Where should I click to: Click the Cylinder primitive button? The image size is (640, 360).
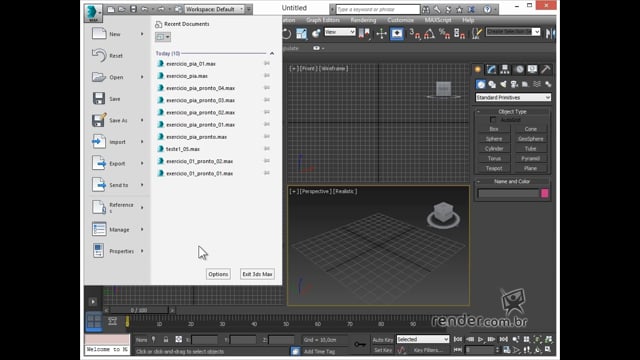(x=494, y=149)
